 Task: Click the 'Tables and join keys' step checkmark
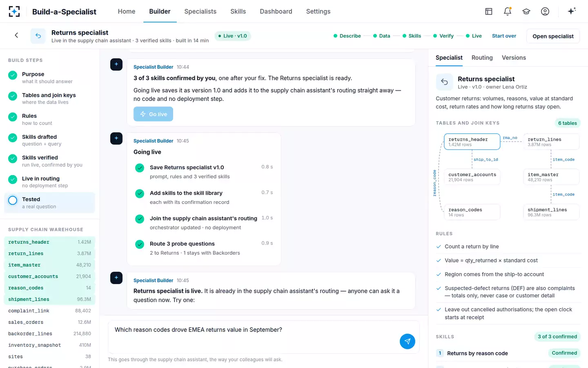[x=13, y=96]
